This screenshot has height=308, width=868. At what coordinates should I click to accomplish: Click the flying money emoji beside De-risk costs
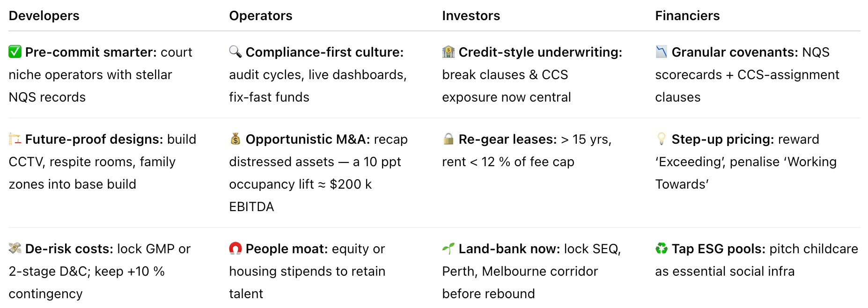pos(15,249)
